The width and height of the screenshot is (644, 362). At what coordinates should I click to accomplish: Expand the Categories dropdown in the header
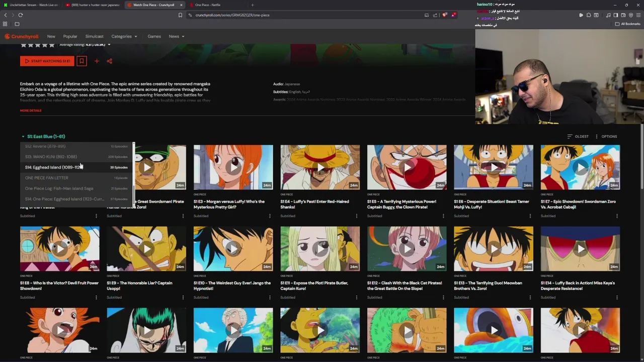pyautogui.click(x=124, y=36)
